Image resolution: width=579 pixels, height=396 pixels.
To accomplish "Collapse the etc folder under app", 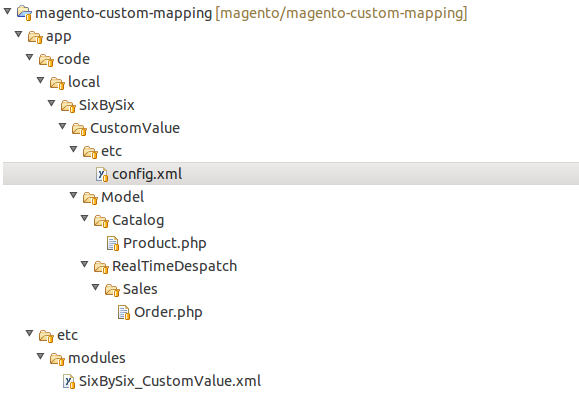I will point(30,333).
